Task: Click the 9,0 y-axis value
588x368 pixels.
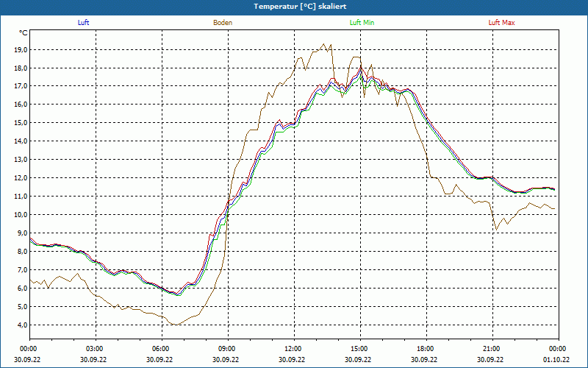Action: tap(23, 233)
